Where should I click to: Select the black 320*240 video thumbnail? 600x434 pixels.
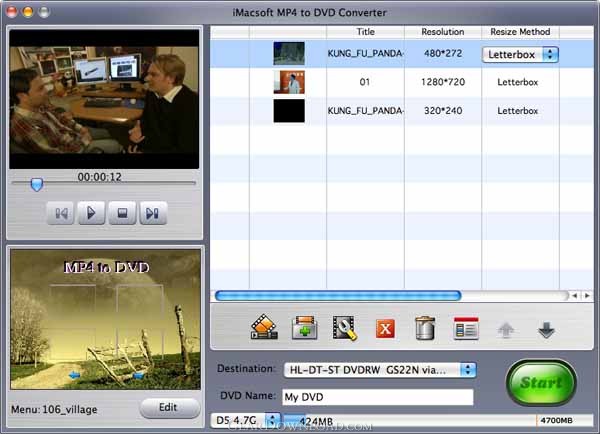click(x=289, y=111)
